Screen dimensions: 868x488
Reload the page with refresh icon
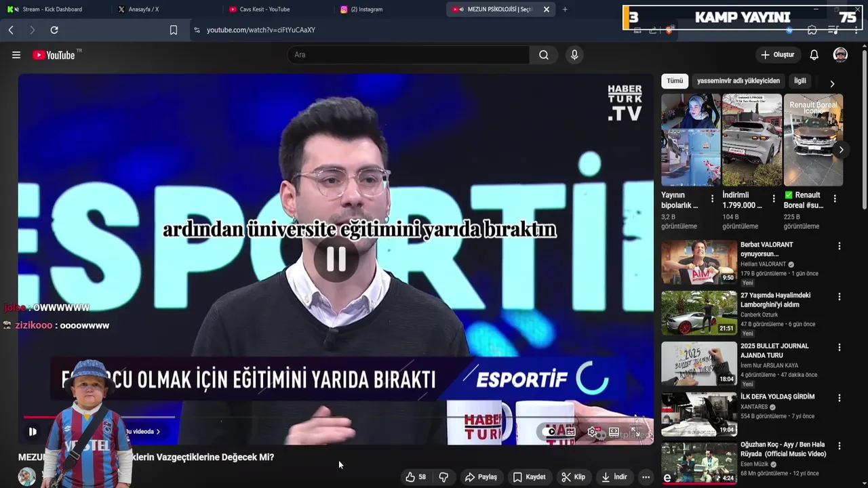[54, 30]
